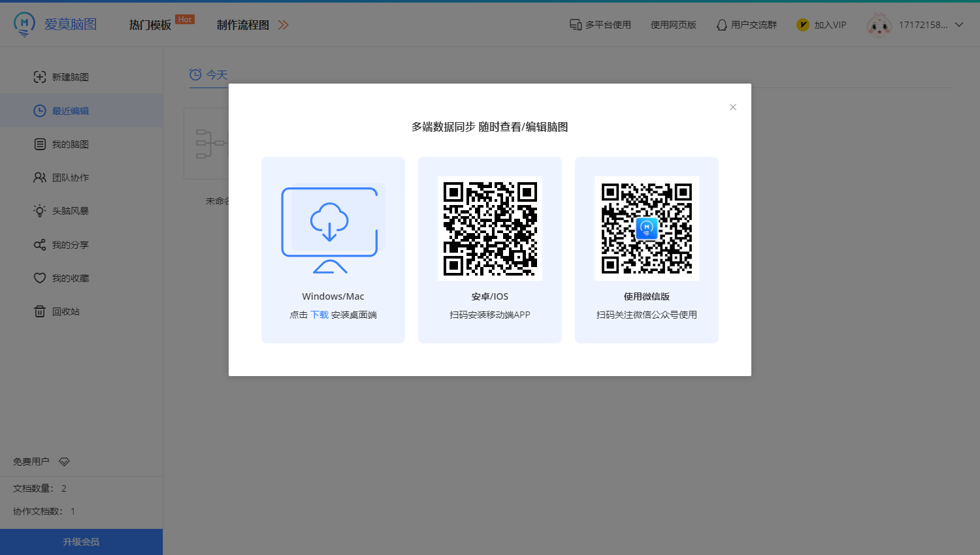Viewport: 980px width, 555px height.
Task: Close the multi-device sync dialog
Action: (733, 107)
